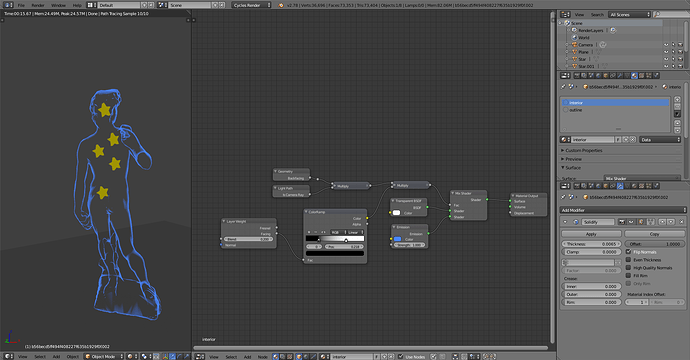
Task: Click the Blend slider on the Layer Weight node
Action: point(248,239)
